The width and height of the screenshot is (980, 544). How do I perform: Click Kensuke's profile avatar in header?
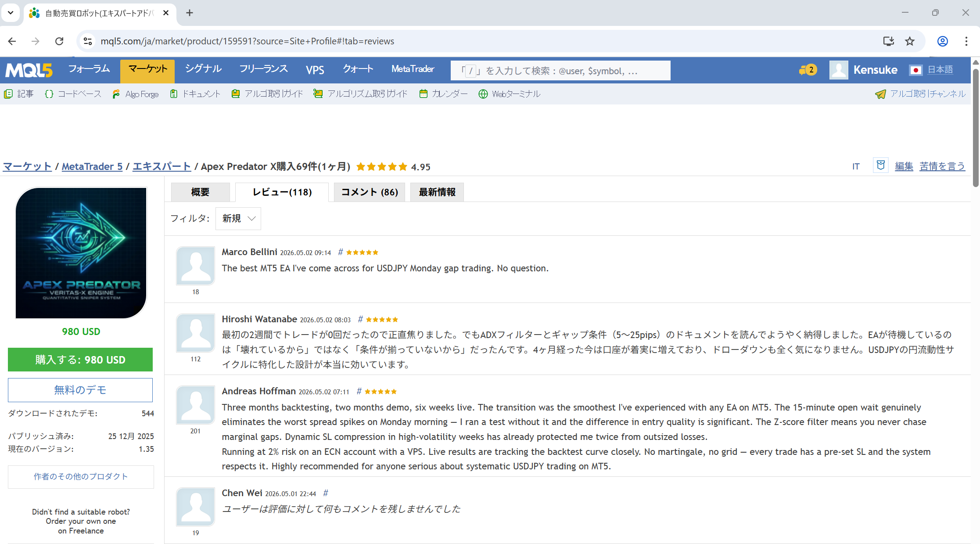tap(839, 70)
